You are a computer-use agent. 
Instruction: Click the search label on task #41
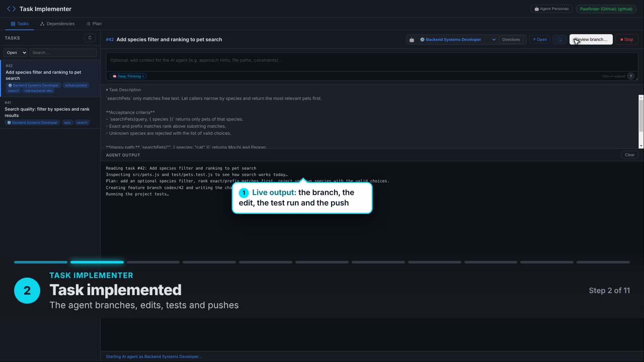tap(82, 123)
